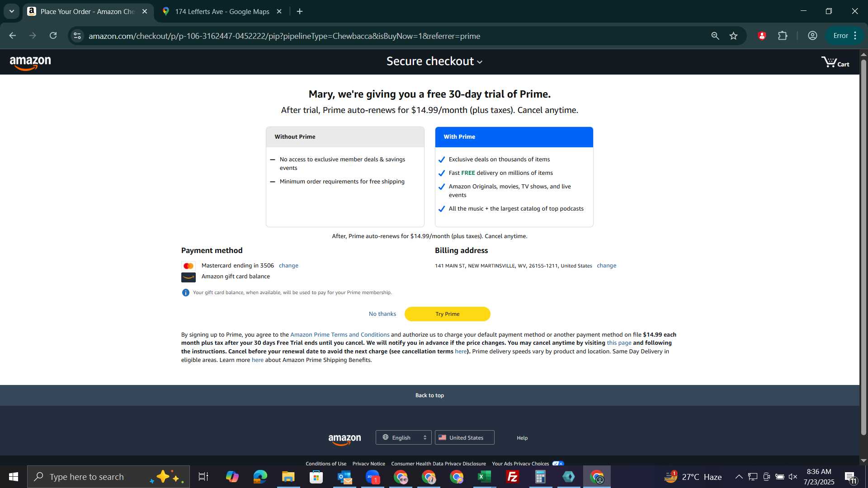Open Prime Shipping Benefits 'here' link
This screenshot has height=488, width=868.
(257, 360)
